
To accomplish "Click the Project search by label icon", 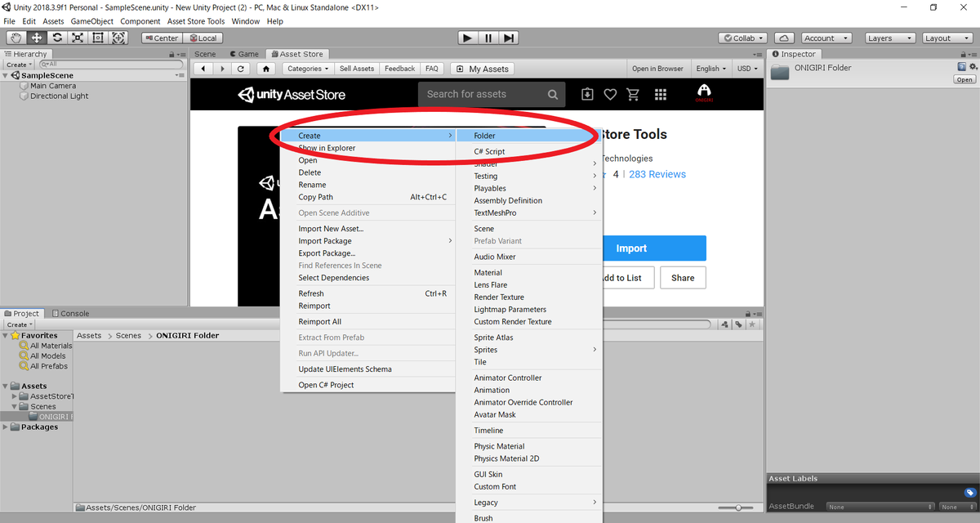I will pos(738,324).
